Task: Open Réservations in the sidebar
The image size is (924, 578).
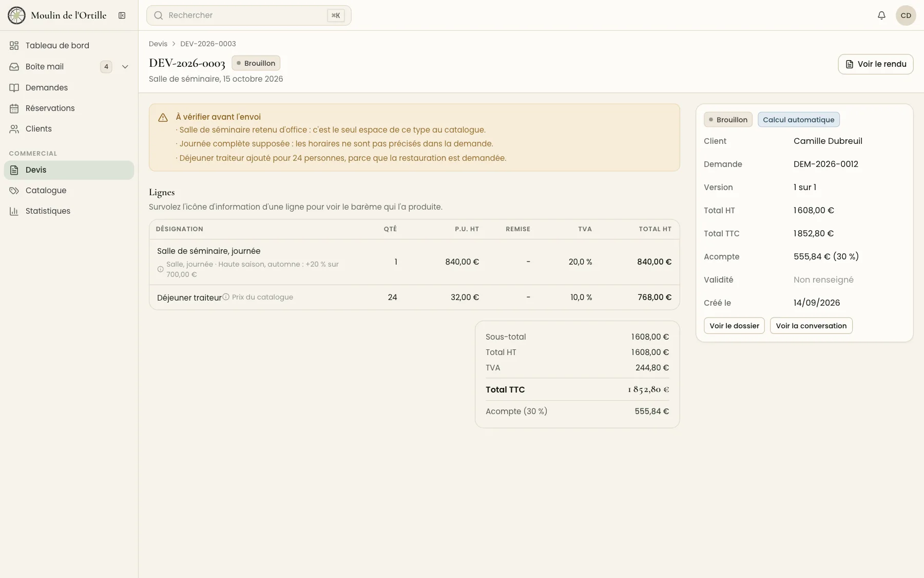Action: [x=69, y=108]
